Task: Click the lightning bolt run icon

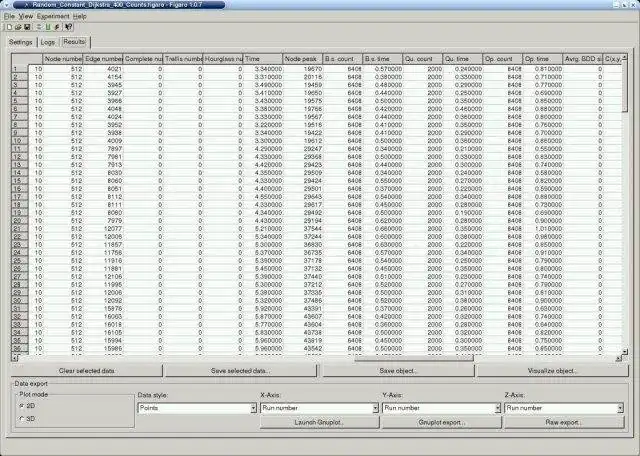Action: pyautogui.click(x=57, y=27)
